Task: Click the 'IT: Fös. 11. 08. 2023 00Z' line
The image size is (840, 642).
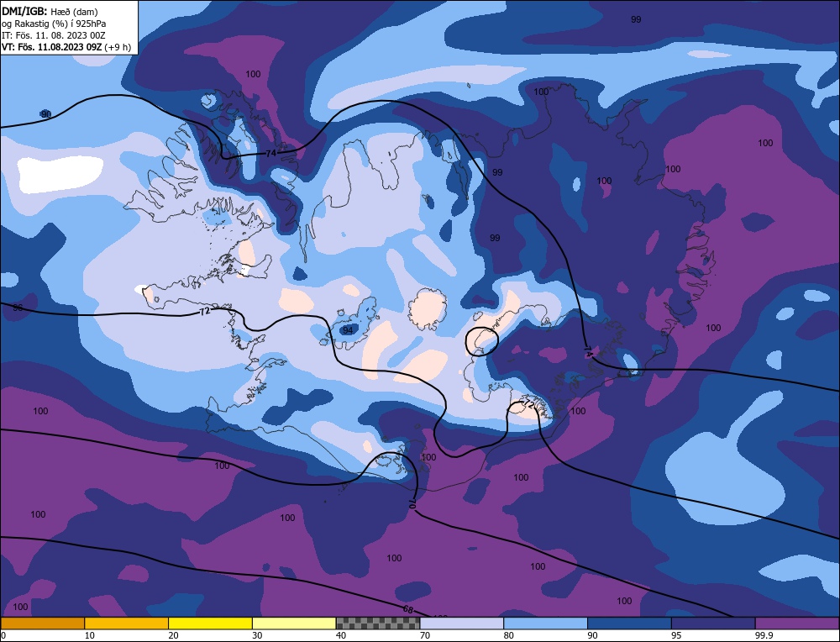Action: pyautogui.click(x=54, y=35)
